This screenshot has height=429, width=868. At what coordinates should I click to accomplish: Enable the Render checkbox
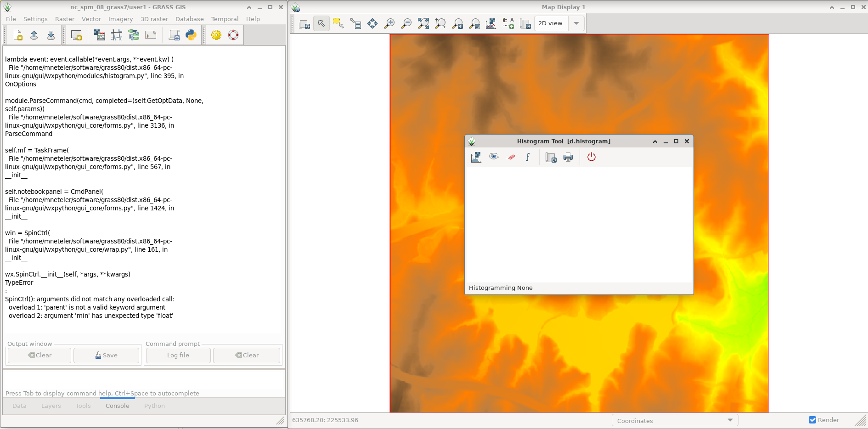[x=812, y=420]
